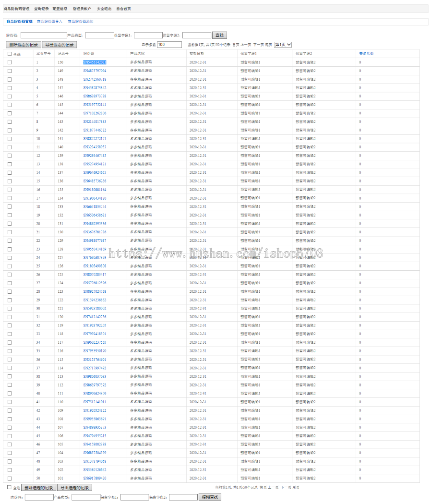
Task: Focus the top 防伪码 search field
Action: coord(44,35)
